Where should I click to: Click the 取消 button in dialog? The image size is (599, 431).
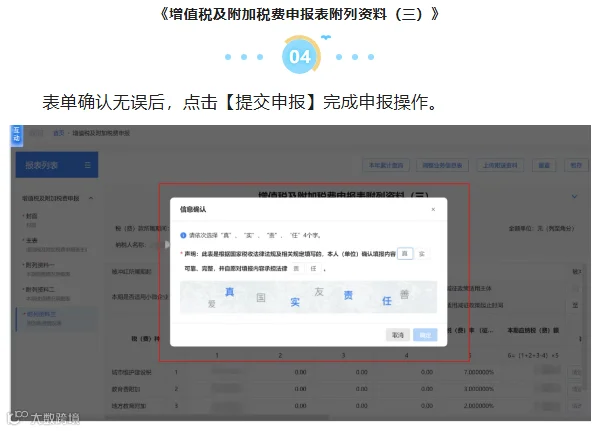tap(398, 335)
